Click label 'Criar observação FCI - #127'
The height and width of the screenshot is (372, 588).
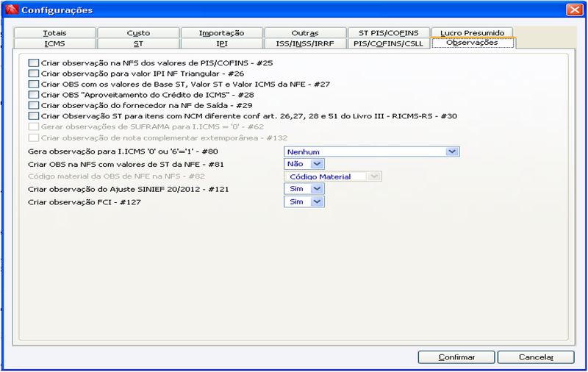pyautogui.click(x=85, y=202)
